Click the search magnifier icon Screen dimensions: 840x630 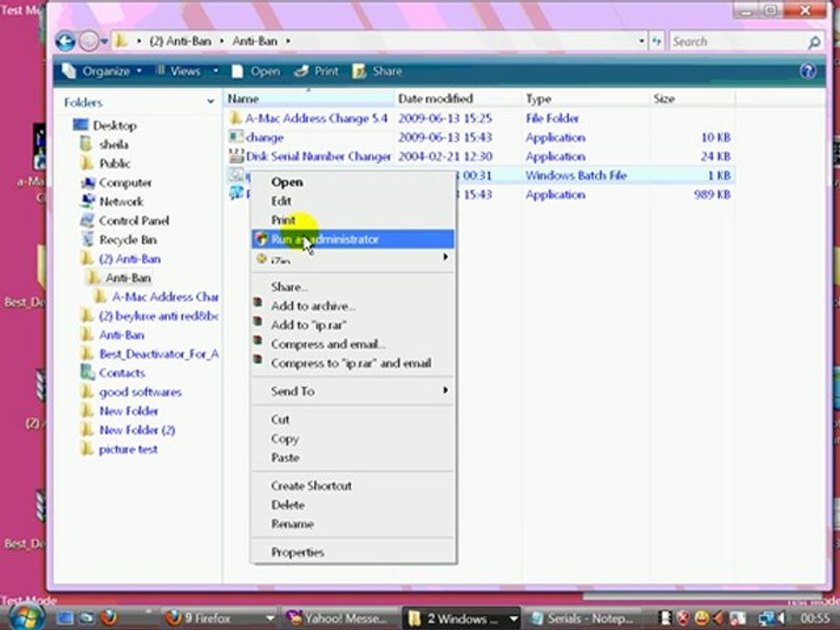pos(814,42)
